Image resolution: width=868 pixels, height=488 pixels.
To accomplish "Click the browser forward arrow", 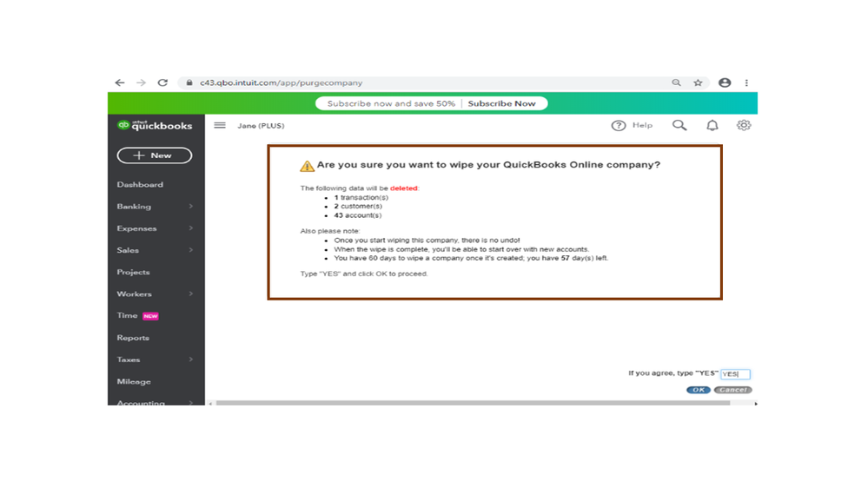I will tap(141, 82).
